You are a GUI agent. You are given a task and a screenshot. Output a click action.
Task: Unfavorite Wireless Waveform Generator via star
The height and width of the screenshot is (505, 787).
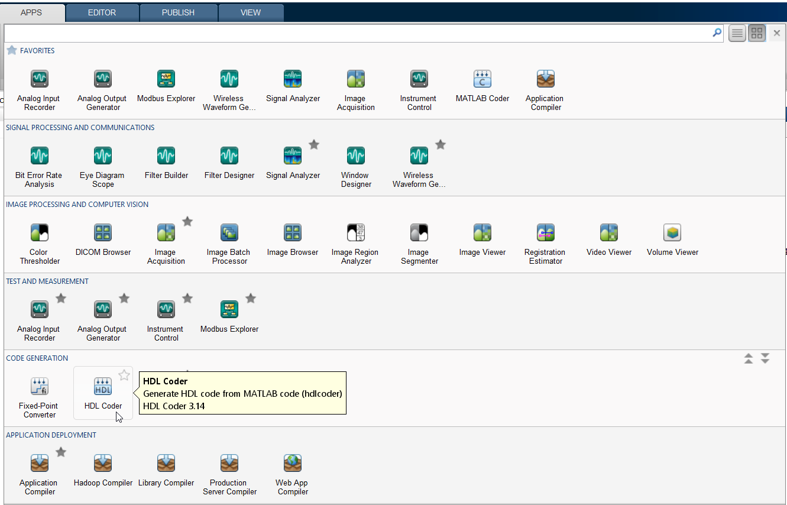tap(441, 145)
